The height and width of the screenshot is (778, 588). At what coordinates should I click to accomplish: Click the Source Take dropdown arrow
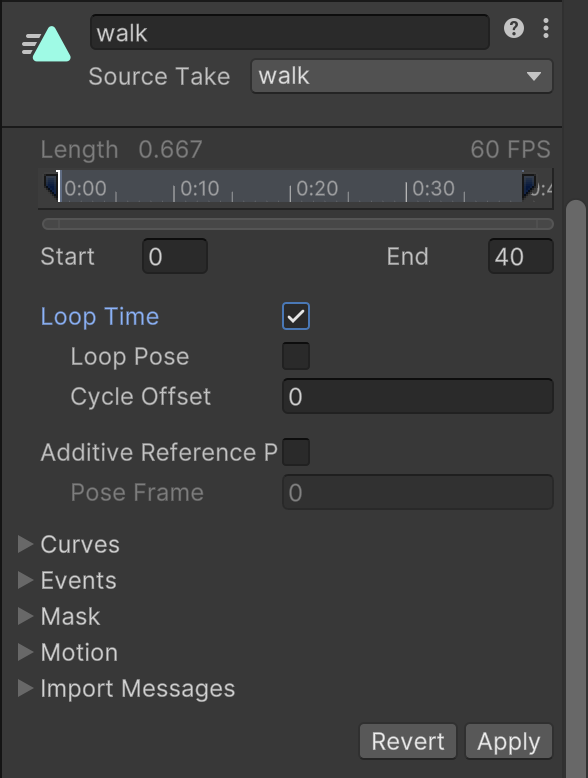coord(534,76)
